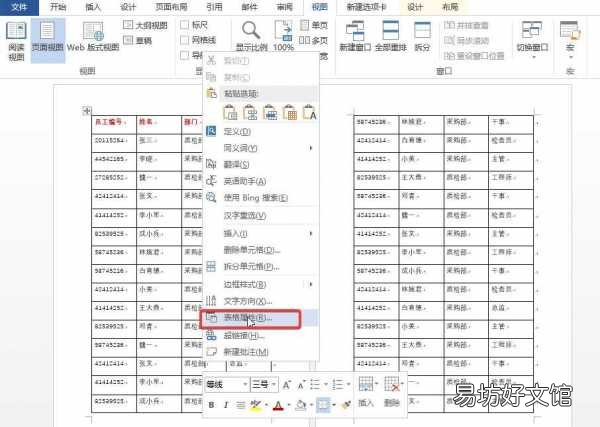Apply yellow text highlight color

pos(255,405)
